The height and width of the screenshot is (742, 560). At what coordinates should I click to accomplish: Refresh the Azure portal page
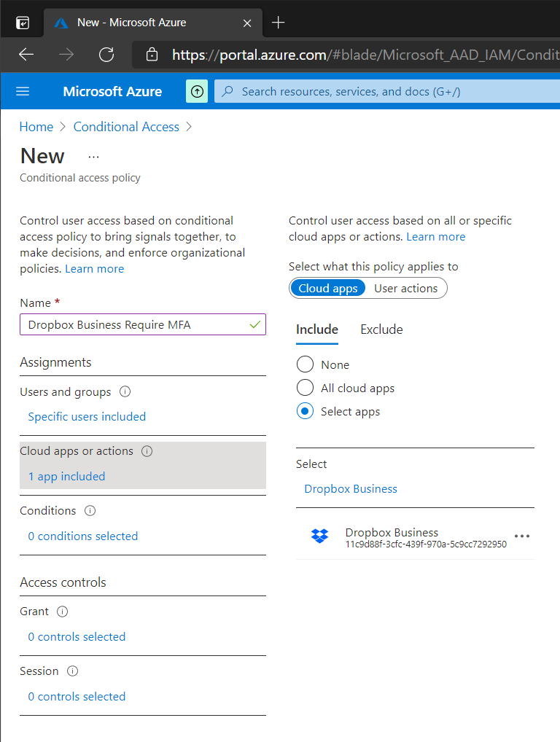[106, 55]
